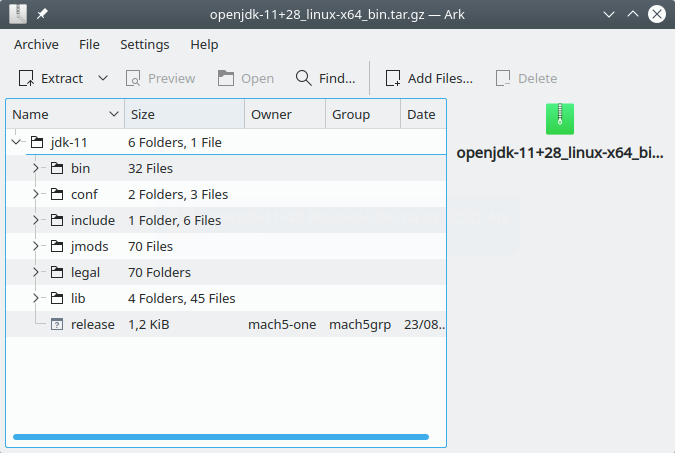Viewport: 675px width, 453px height.
Task: Click the horizontal scrollbar in file list
Action: click(x=221, y=437)
